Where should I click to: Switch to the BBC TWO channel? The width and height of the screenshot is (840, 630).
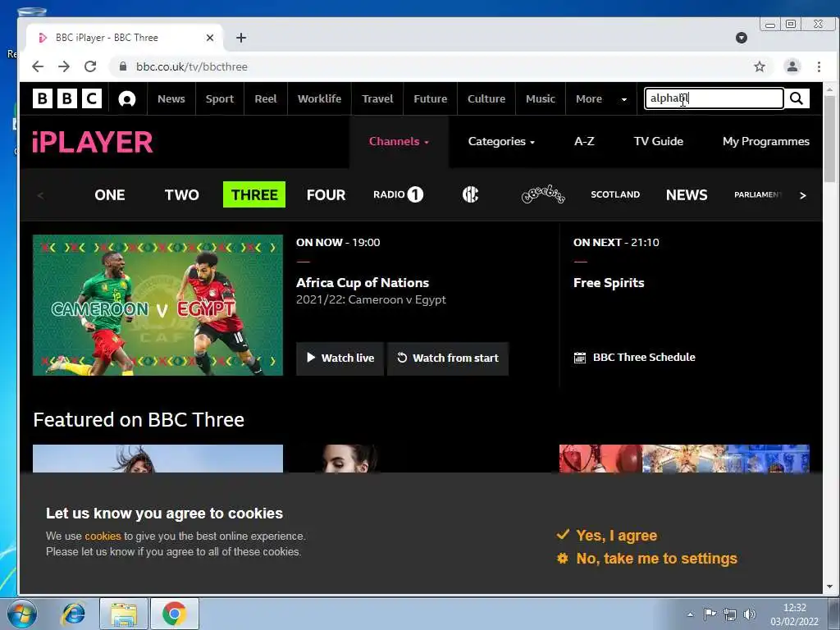pyautogui.click(x=181, y=195)
